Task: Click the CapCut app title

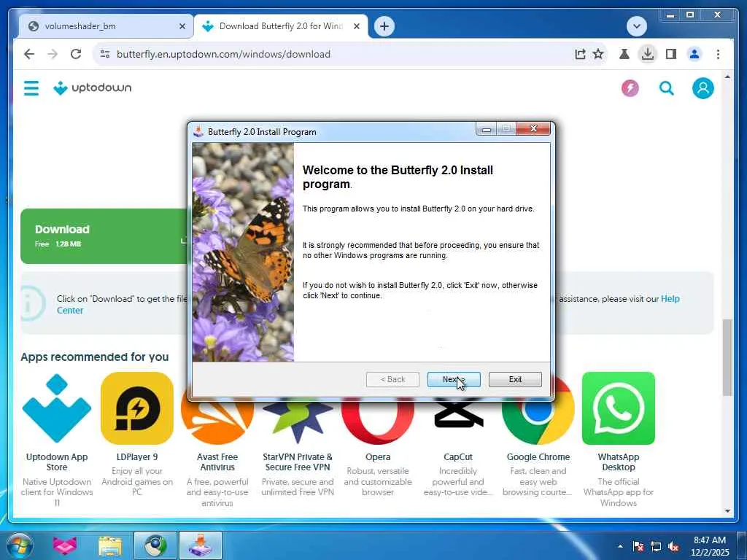Action: coord(458,456)
